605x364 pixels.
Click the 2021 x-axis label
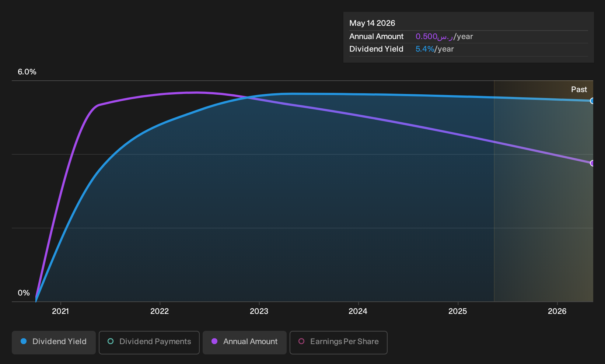click(x=60, y=311)
